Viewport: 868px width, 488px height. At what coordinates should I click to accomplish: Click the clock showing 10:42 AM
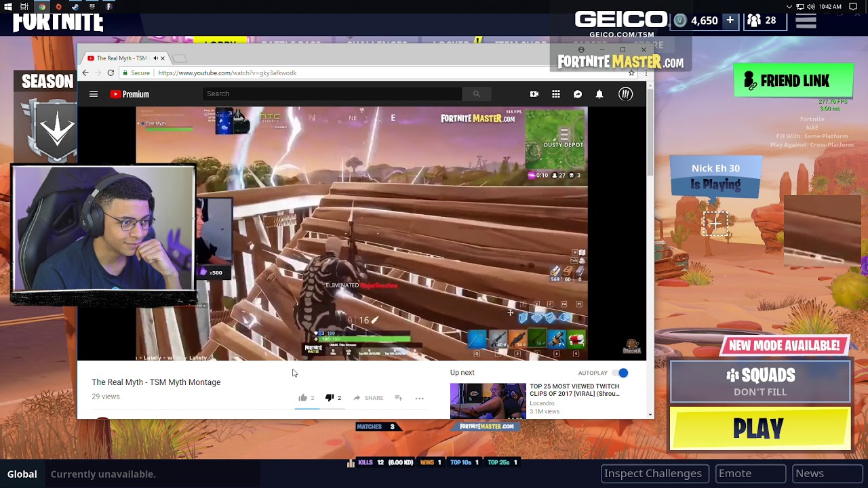click(x=830, y=7)
